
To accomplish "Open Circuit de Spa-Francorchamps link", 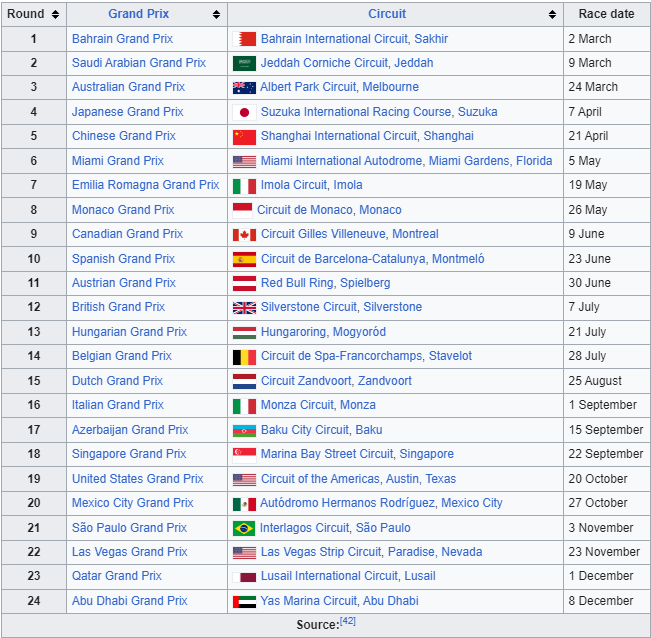I will [342, 356].
